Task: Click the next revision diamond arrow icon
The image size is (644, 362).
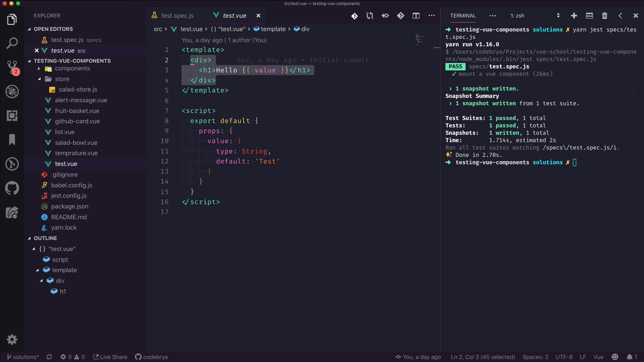Action: click(x=401, y=16)
